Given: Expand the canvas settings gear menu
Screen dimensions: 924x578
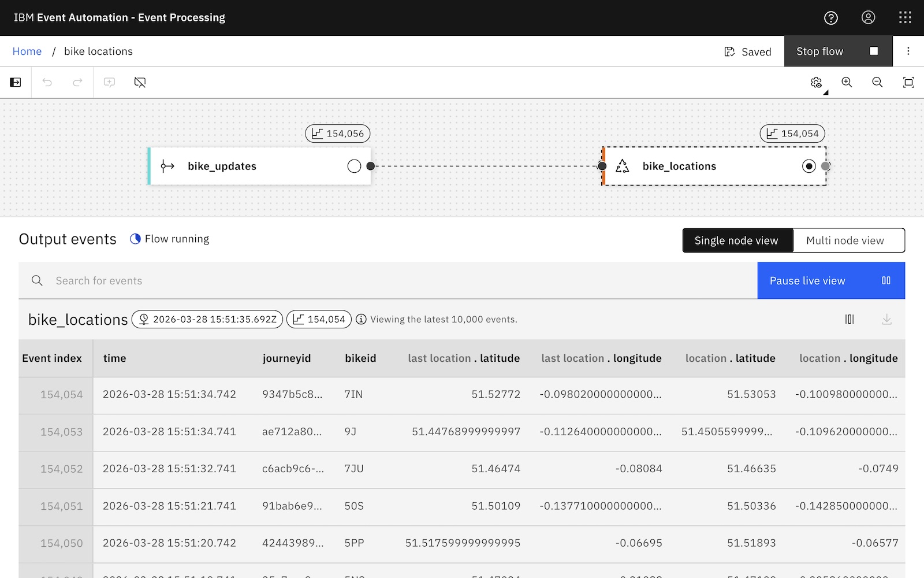Looking at the screenshot, I should [817, 83].
